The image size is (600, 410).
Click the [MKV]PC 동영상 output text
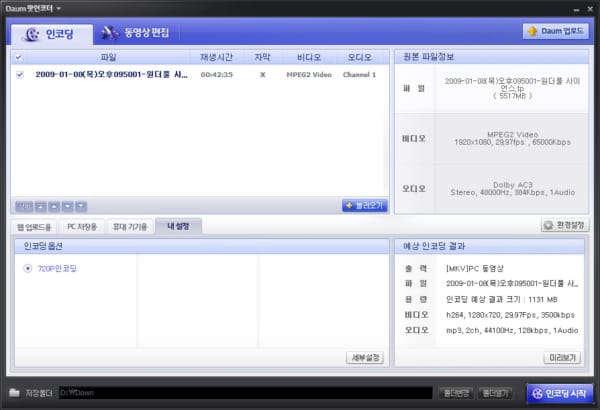pyautogui.click(x=474, y=268)
